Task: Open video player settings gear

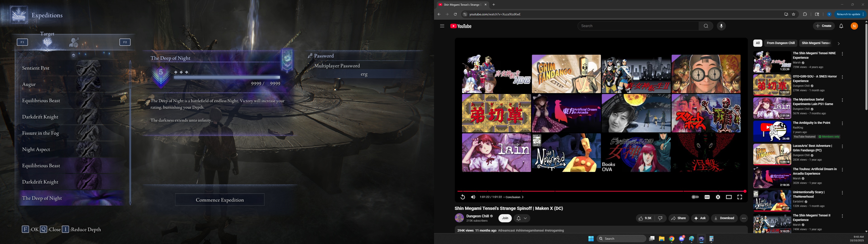Action: point(718,197)
